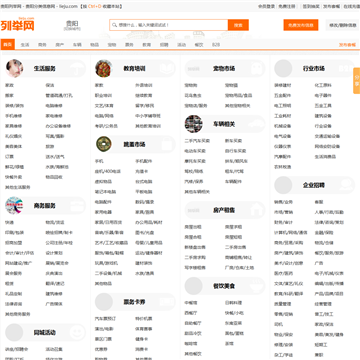Screen dimensions: 360x360
Task: Open the 企业招聘 category heading
Action: coord(314,185)
